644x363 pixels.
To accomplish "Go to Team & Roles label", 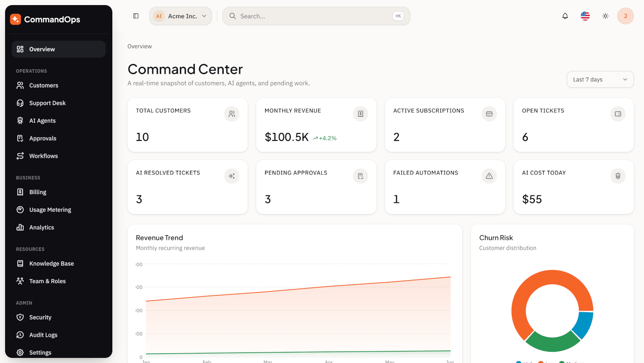I will 48,281.
